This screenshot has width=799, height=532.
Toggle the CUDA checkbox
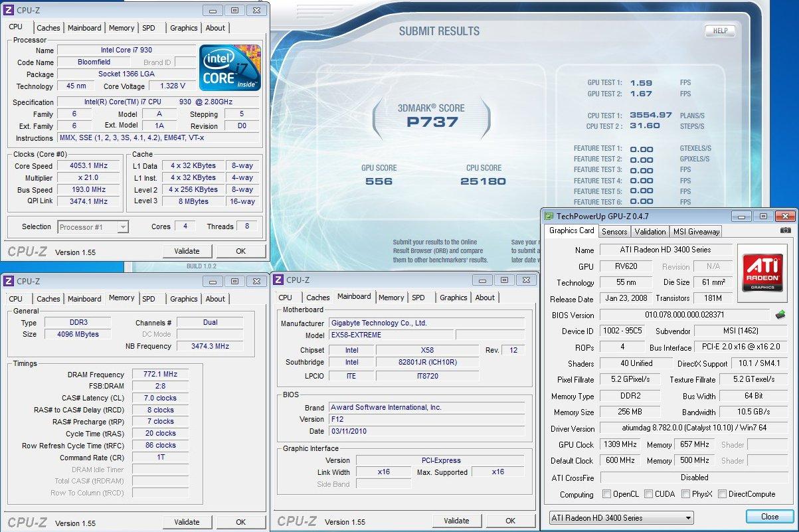[649, 494]
